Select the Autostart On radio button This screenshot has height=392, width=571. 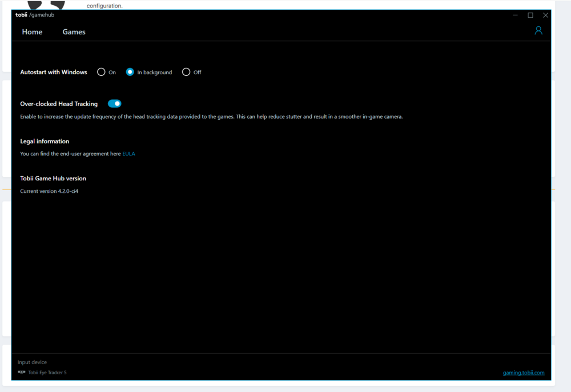pos(101,72)
